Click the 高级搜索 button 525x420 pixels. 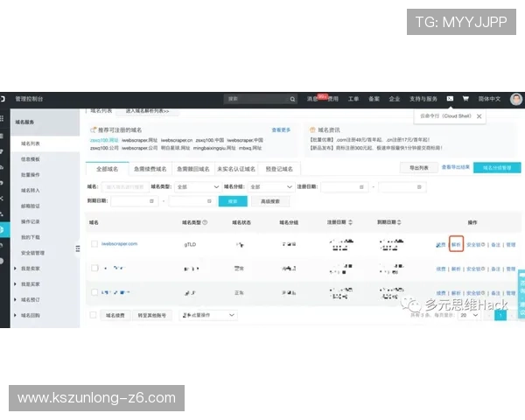click(270, 201)
